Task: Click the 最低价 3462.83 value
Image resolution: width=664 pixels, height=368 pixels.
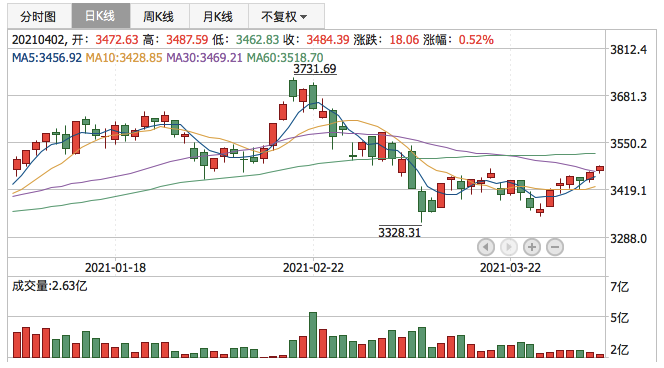Action: (257, 40)
